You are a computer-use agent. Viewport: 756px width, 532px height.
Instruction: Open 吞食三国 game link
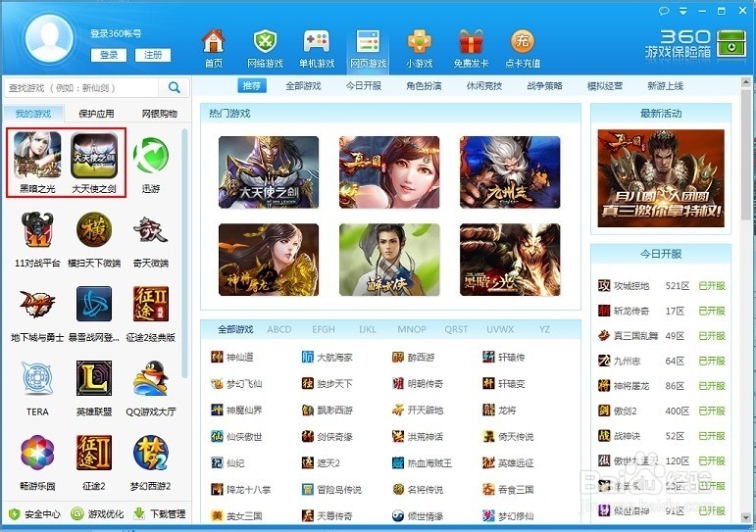pyautogui.click(x=508, y=490)
